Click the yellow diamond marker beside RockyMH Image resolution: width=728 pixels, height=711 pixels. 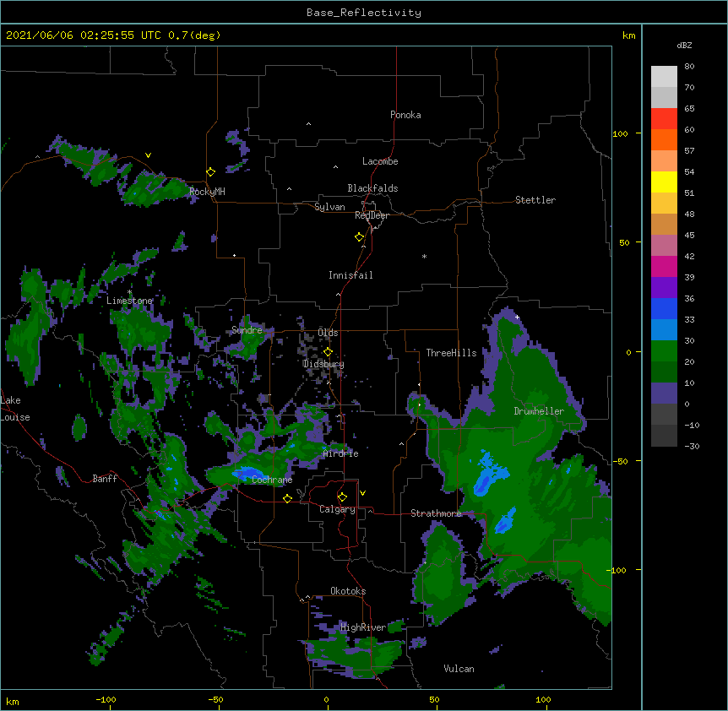tap(210, 172)
